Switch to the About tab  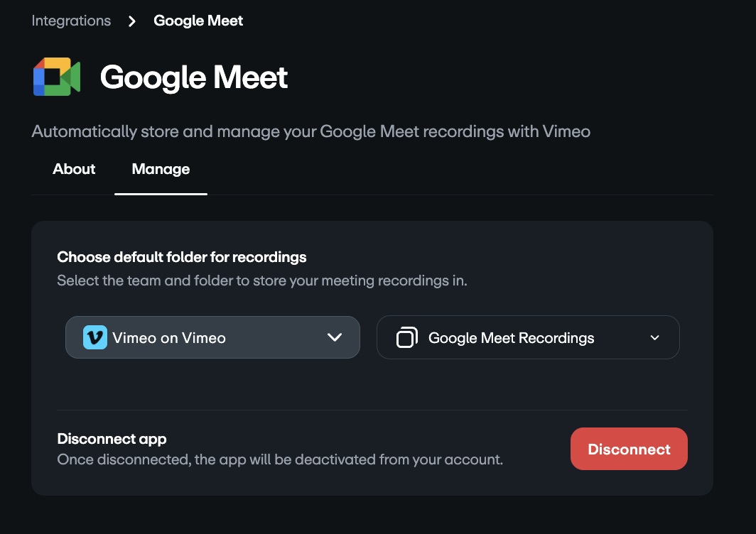pyautogui.click(x=74, y=169)
